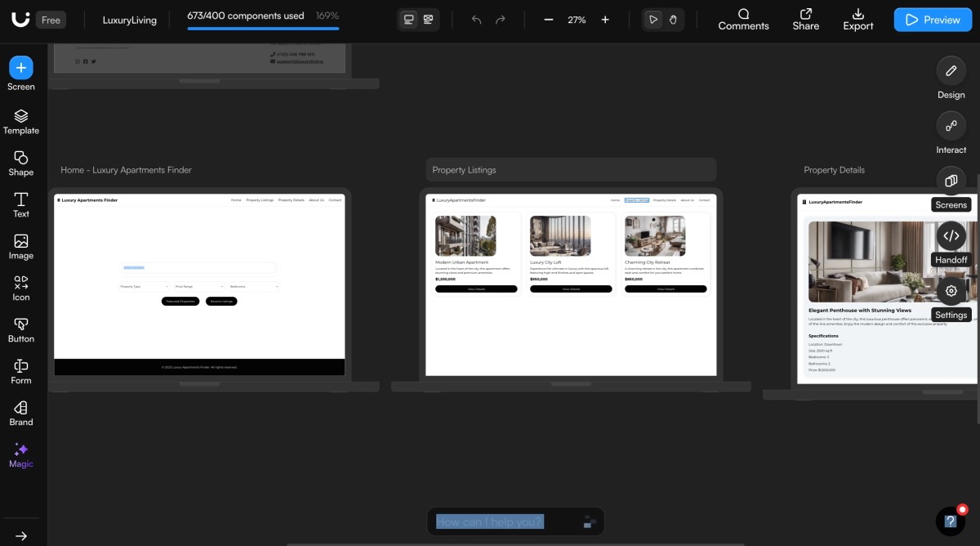Expand the left sidebar arrow
The width and height of the screenshot is (980, 546).
(x=21, y=536)
